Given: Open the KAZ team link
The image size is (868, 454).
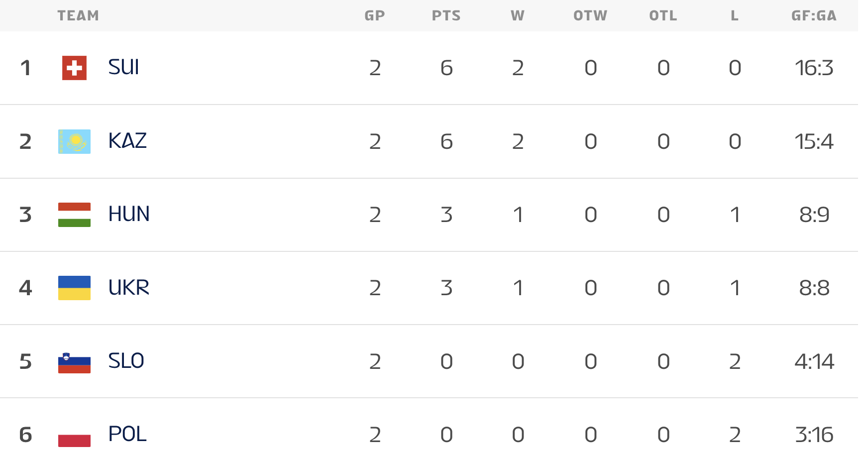Looking at the screenshot, I should [127, 141].
